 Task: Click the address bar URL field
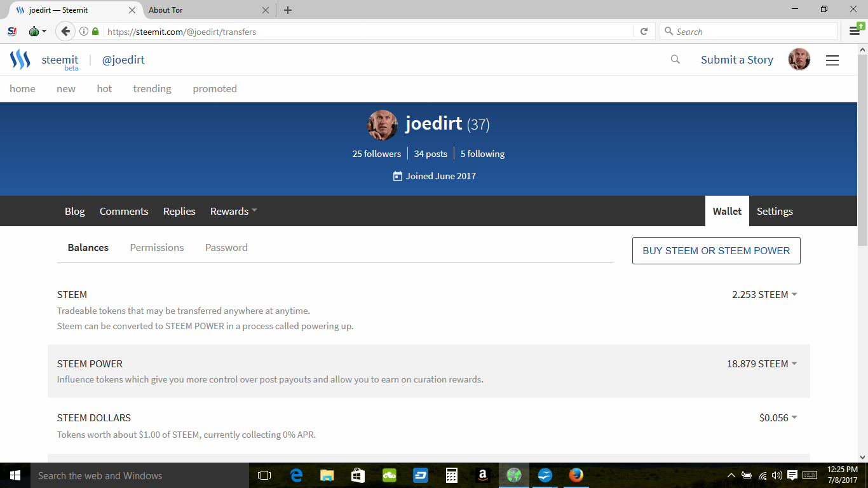coord(369,31)
